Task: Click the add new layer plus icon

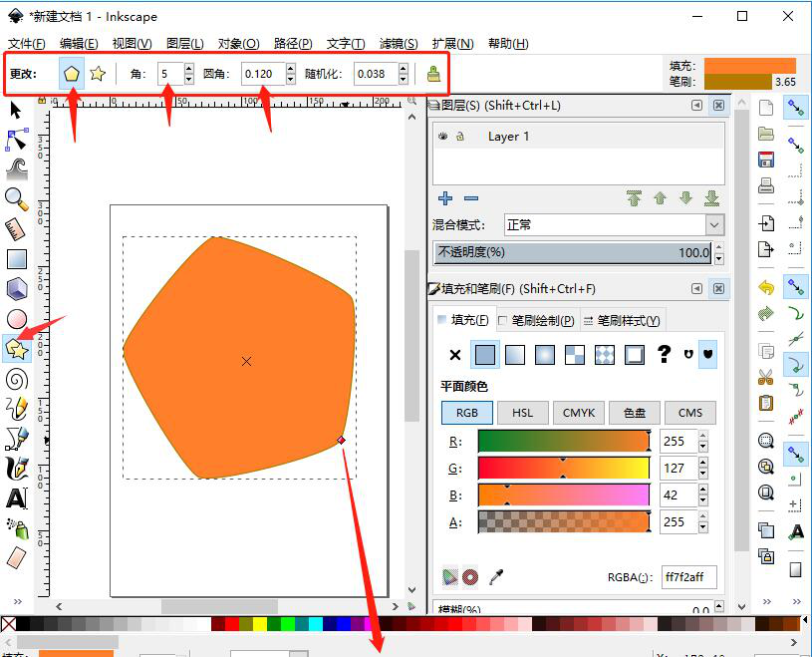Action: tap(445, 198)
